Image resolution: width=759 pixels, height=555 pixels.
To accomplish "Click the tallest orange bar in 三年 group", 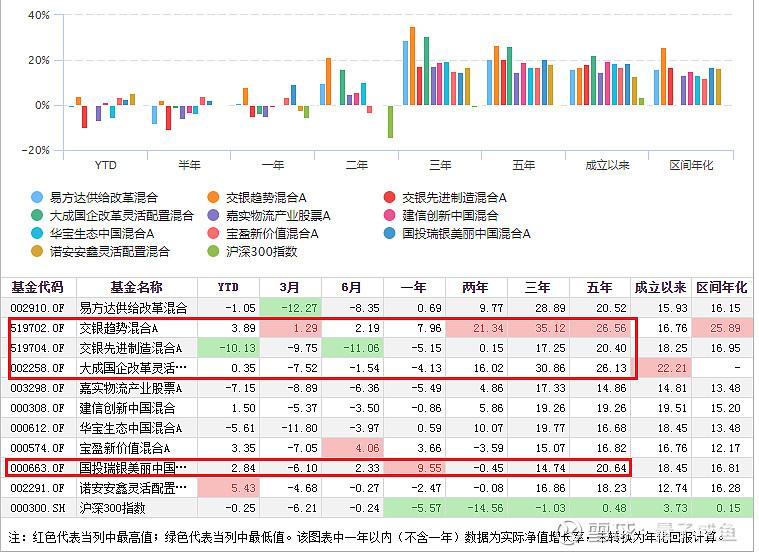I will [x=412, y=66].
